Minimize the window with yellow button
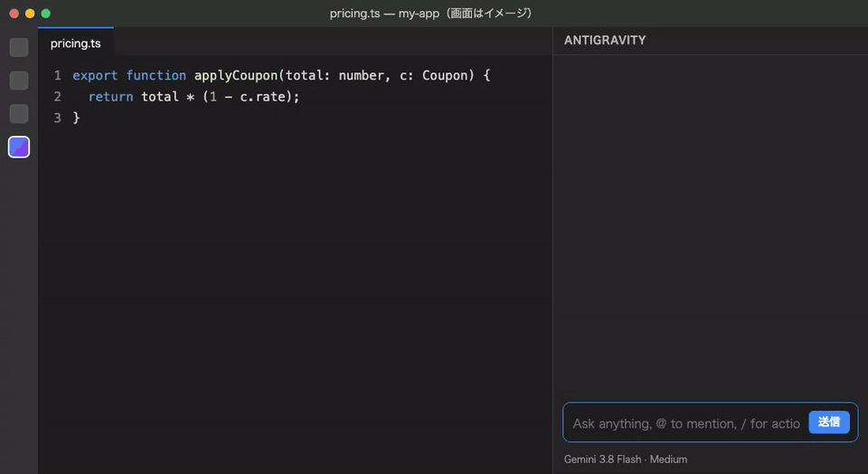 (30, 14)
